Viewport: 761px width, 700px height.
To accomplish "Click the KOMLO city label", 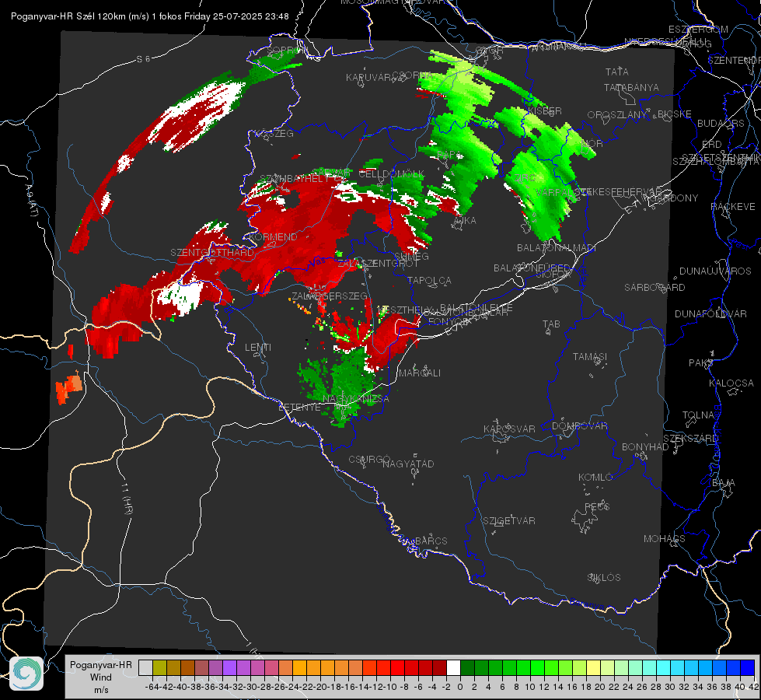I will point(595,478).
